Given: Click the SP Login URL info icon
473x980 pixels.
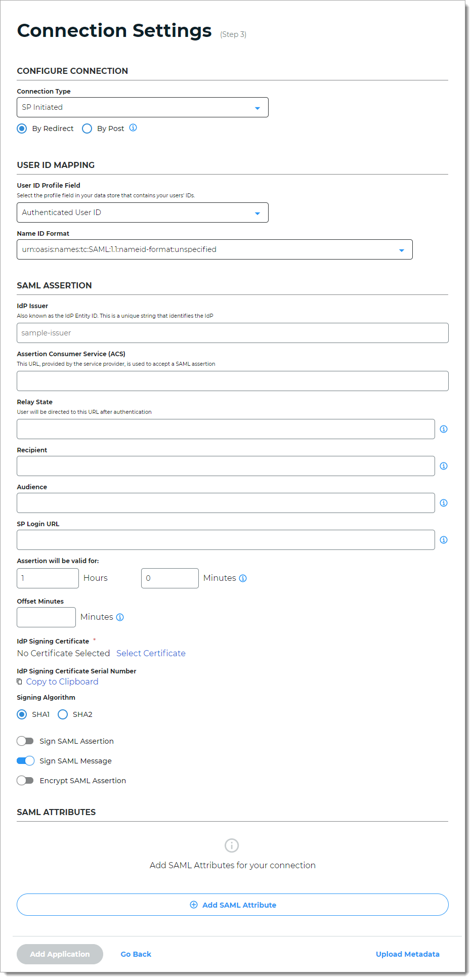Looking at the screenshot, I should click(443, 540).
